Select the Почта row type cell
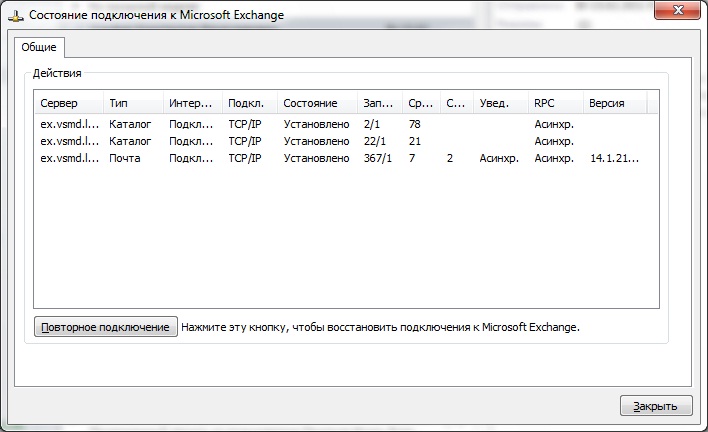The image size is (708, 432). (x=125, y=158)
